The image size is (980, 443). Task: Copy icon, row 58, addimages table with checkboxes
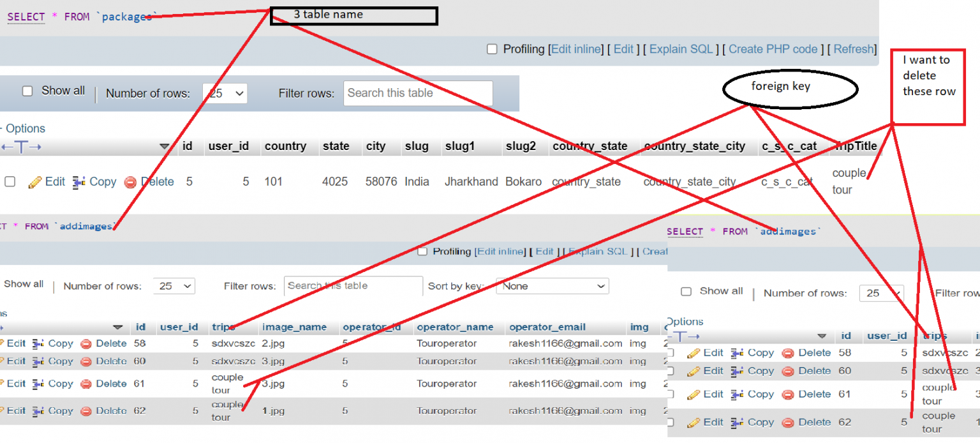click(x=738, y=353)
